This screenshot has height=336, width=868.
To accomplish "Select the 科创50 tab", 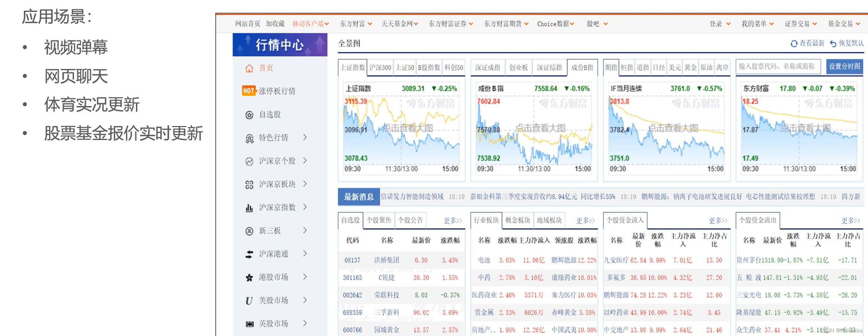I will 454,67.
